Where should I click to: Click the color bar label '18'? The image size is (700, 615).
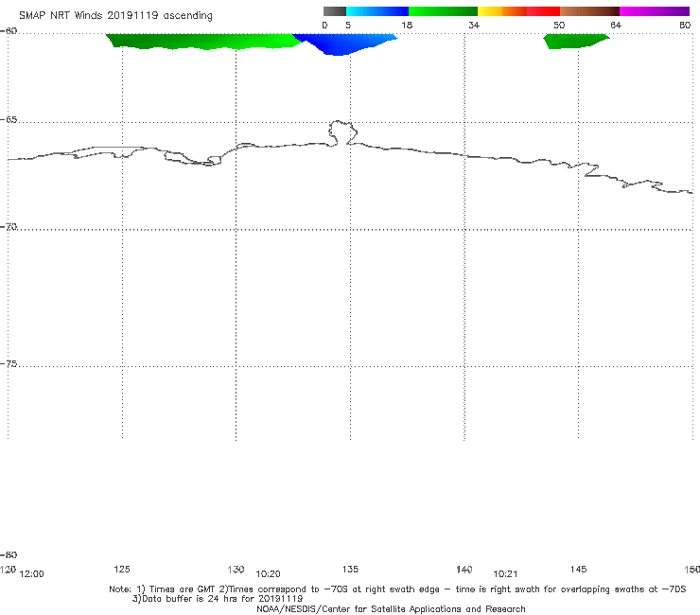tap(407, 25)
